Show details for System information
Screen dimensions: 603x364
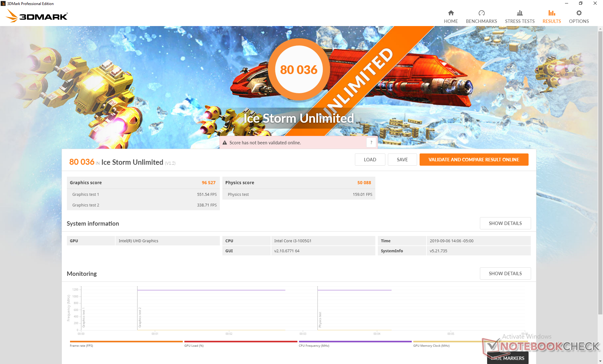(x=505, y=223)
